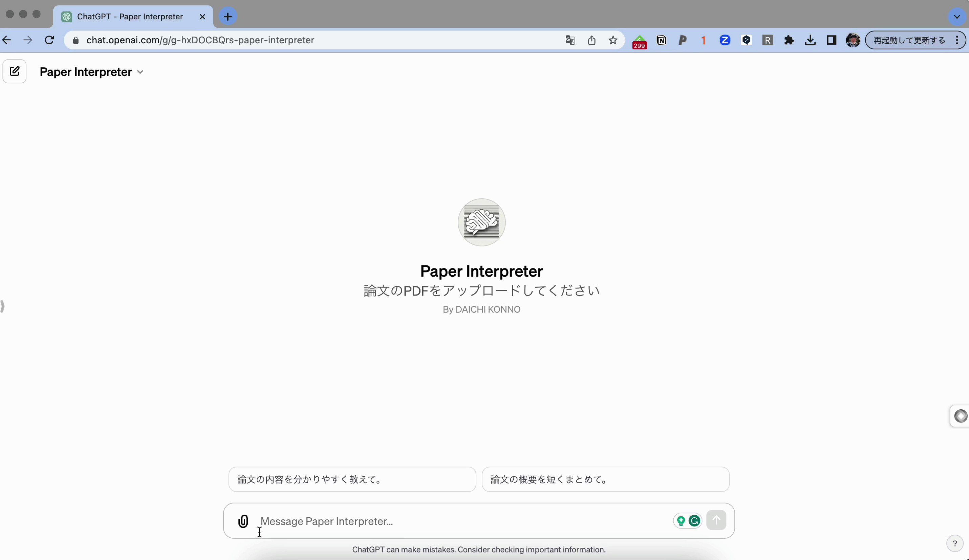Choose suggestion 論文の概要を短くまとめて。
This screenshot has height=560, width=969.
[606, 480]
